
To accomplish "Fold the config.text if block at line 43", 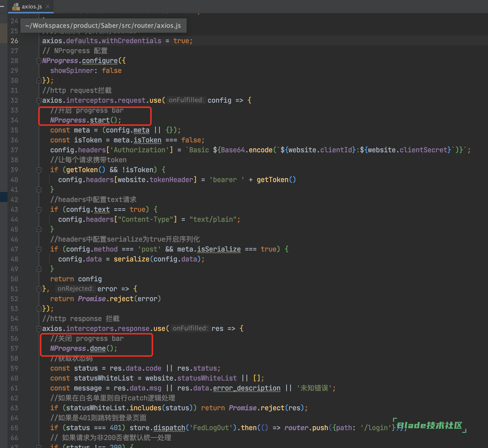I will click(x=39, y=209).
